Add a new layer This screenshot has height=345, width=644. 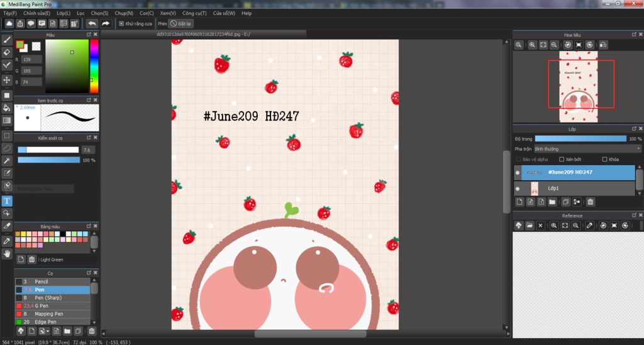519,202
